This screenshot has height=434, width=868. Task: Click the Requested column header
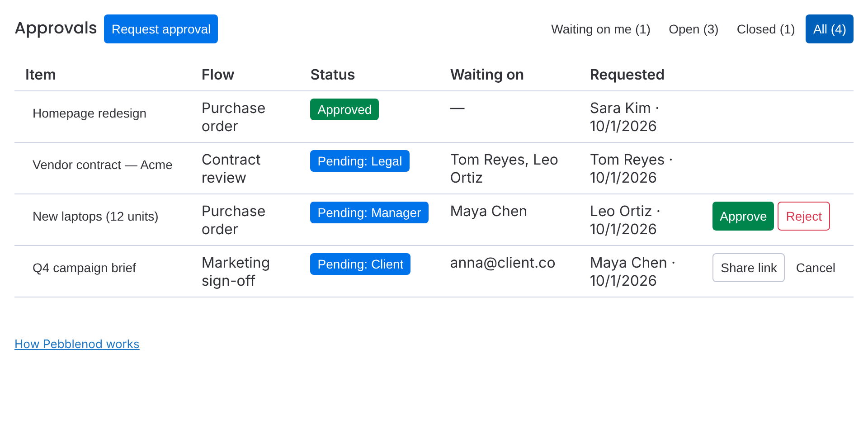627,74
